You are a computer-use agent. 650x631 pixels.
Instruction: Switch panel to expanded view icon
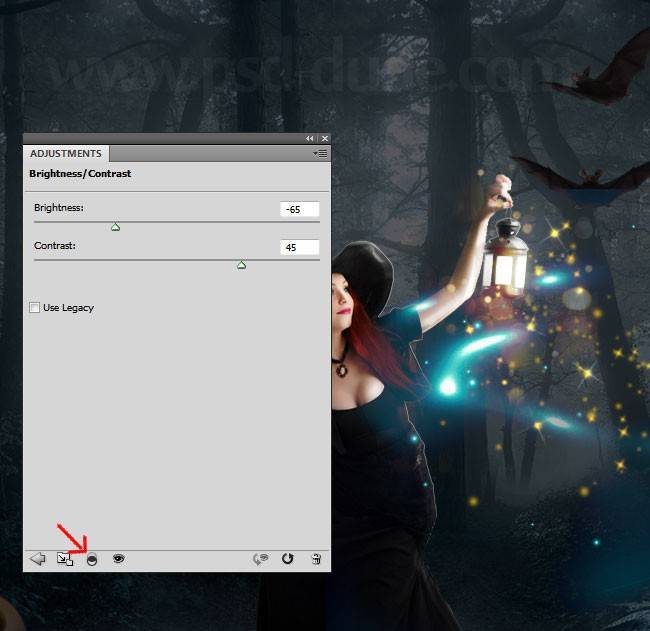tap(65, 559)
